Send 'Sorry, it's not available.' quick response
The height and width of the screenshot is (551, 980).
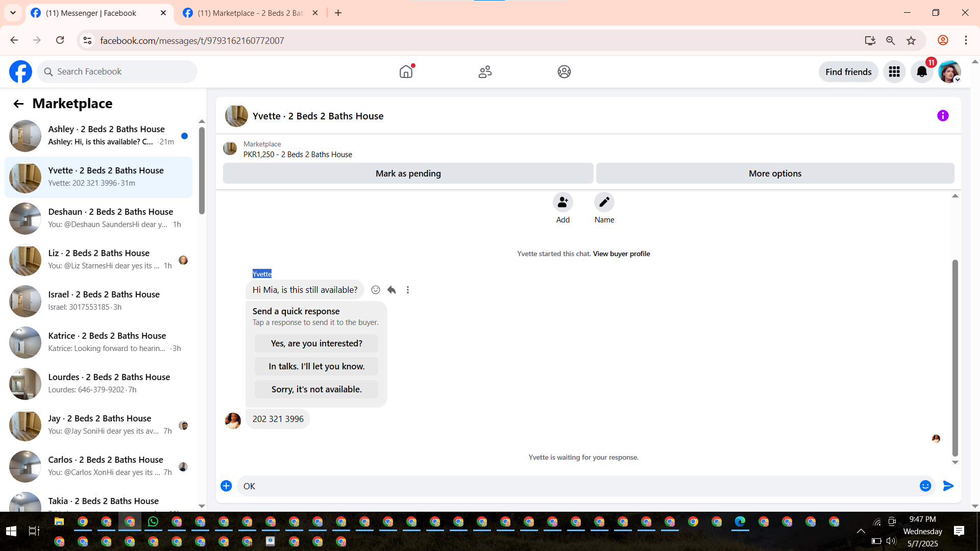(316, 389)
